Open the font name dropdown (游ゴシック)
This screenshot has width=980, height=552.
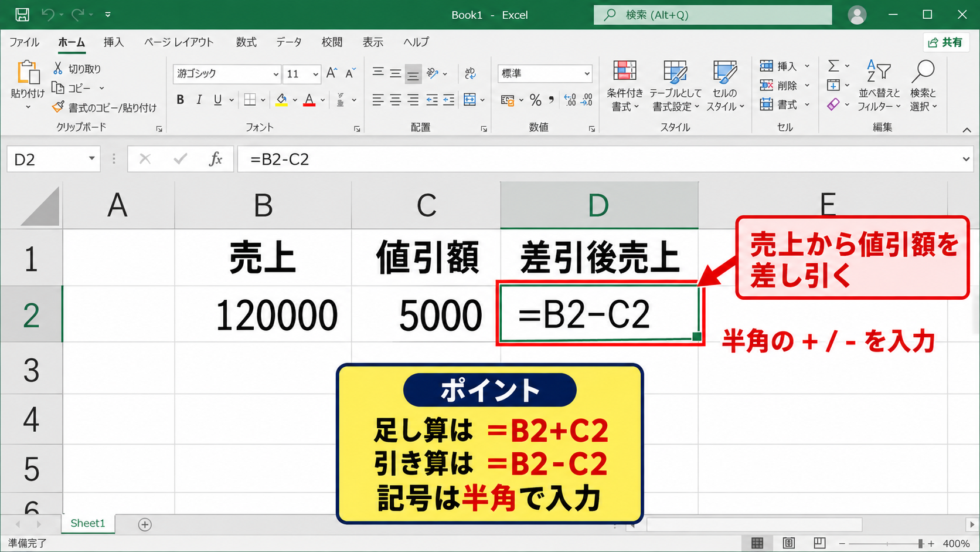275,74
